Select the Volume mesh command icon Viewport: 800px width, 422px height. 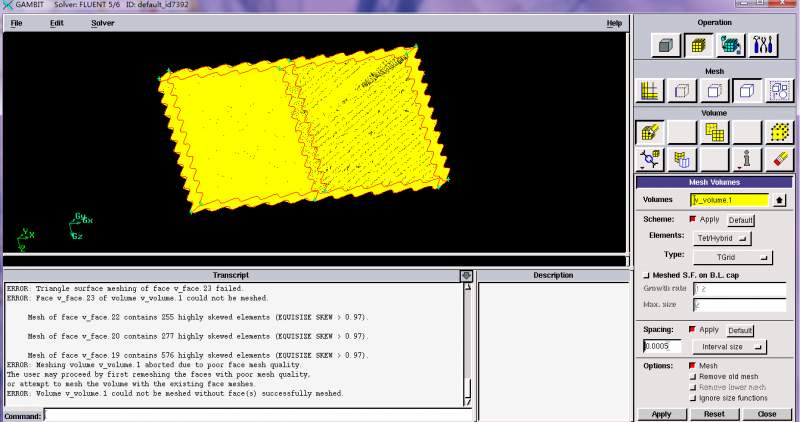747,91
